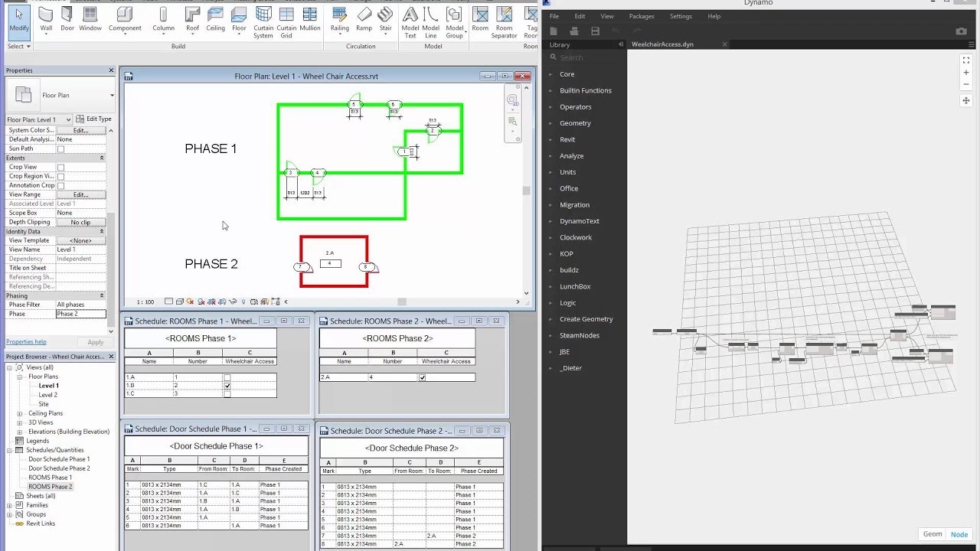
Task: Toggle Wheelchair Access checkbox for room 2.A
Action: click(422, 377)
